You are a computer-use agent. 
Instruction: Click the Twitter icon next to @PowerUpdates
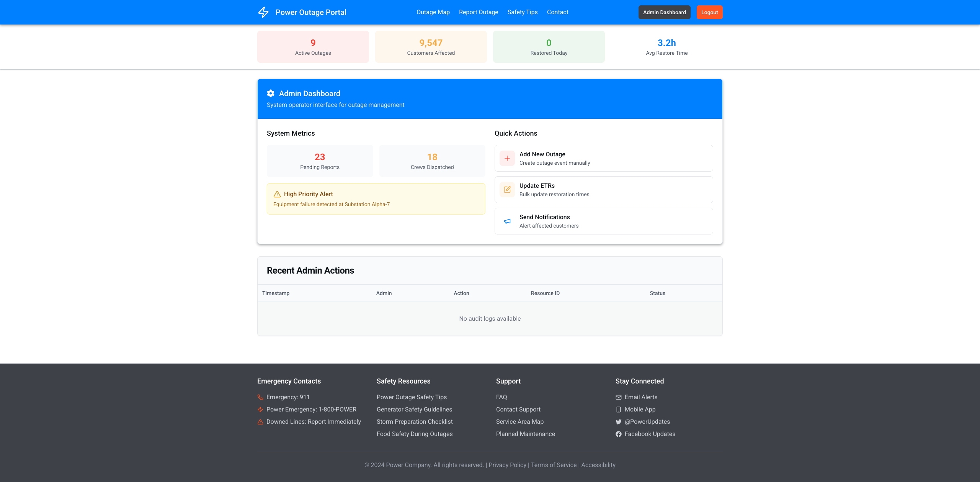[x=619, y=421]
